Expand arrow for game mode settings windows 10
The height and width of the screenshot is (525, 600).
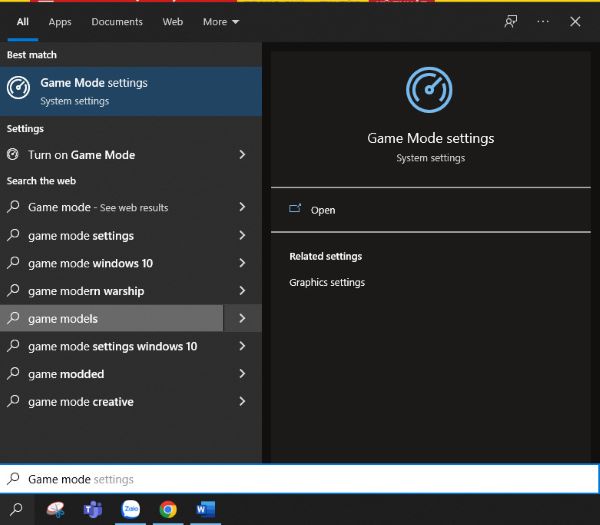coord(242,346)
